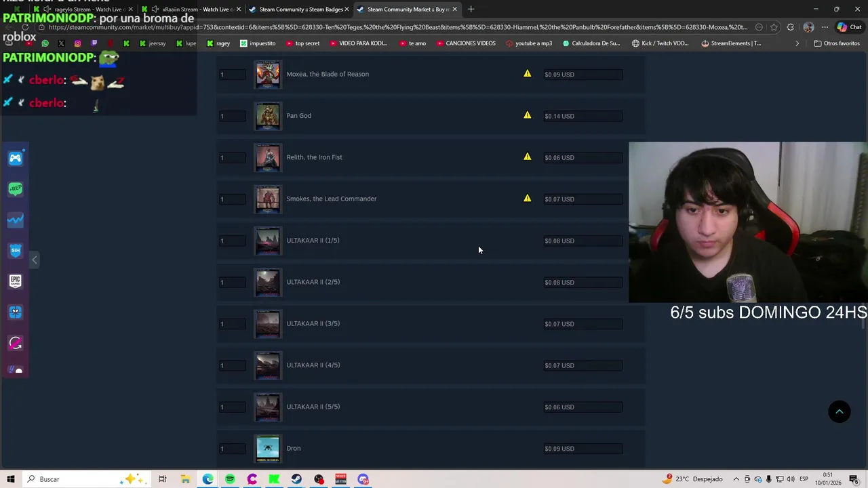Open the Pan God card thumbnail
This screenshot has height=488, width=868.
[x=267, y=116]
